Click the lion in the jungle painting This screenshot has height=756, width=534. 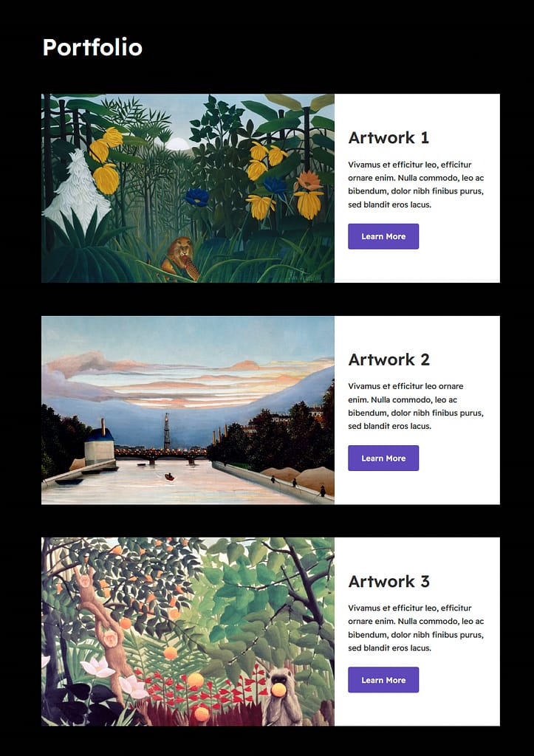coord(180,258)
